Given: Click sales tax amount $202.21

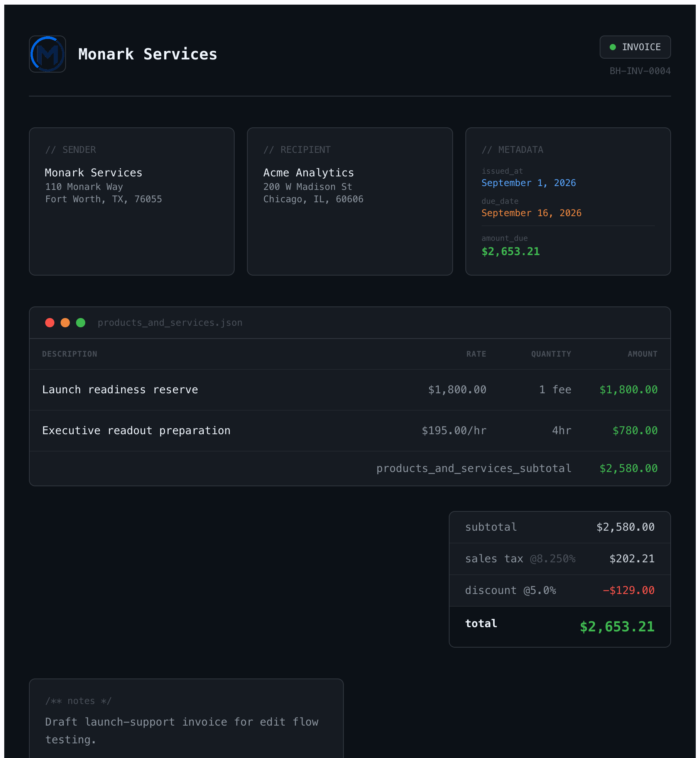Looking at the screenshot, I should [632, 559].
